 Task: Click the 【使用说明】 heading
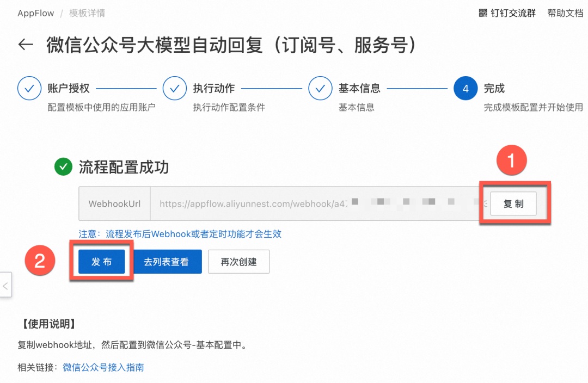pyautogui.click(x=48, y=324)
